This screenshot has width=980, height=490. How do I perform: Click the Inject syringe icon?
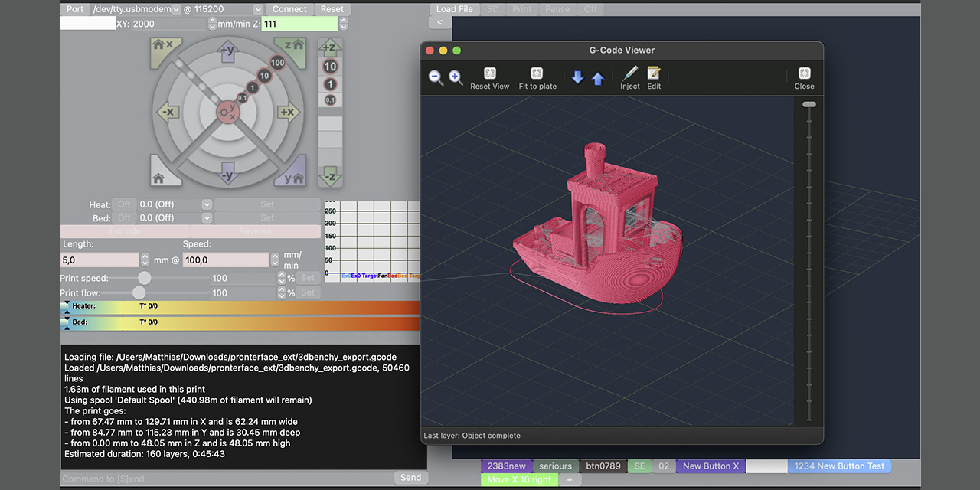(x=630, y=74)
